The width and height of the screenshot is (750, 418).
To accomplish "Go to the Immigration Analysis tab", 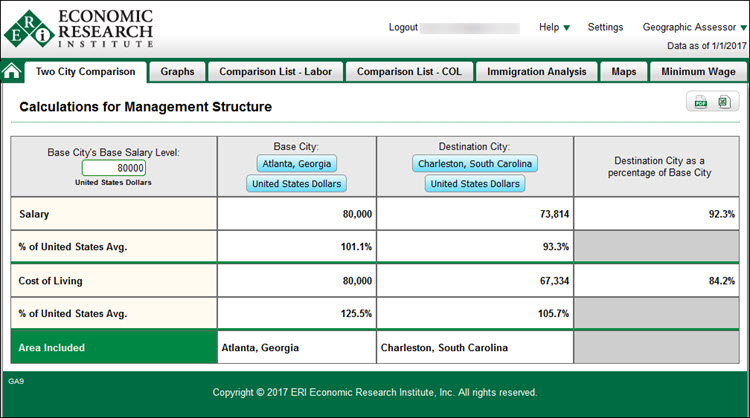I will pyautogui.click(x=537, y=72).
